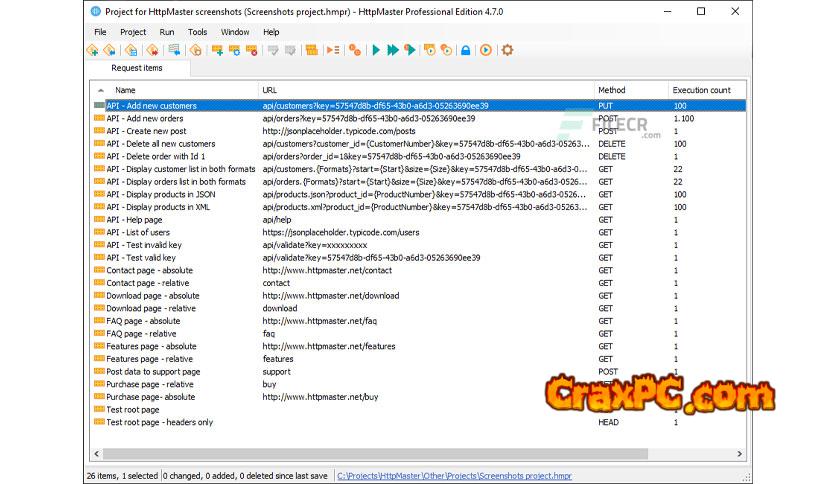The height and width of the screenshot is (484, 836).
Task: Click the single blue play execute icon
Action: coord(376,50)
